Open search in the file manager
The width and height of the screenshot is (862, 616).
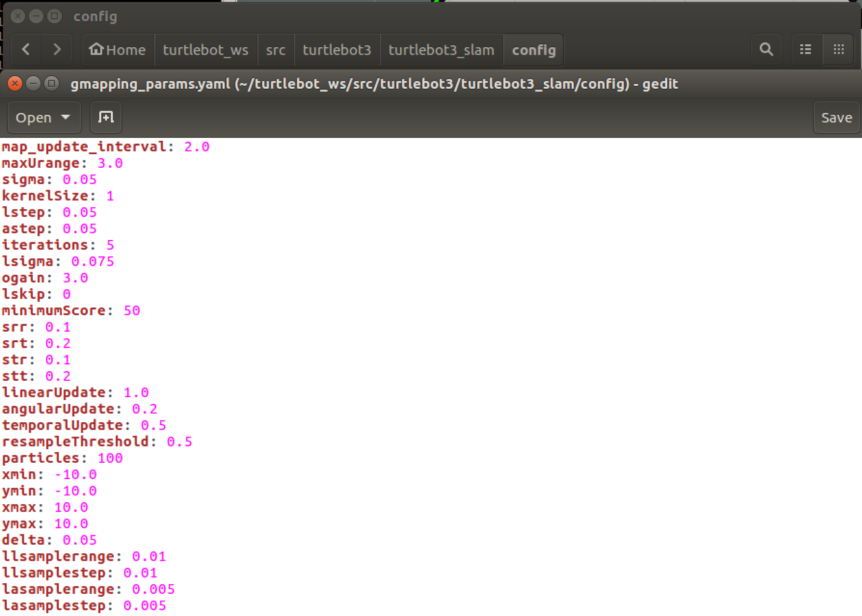point(766,49)
